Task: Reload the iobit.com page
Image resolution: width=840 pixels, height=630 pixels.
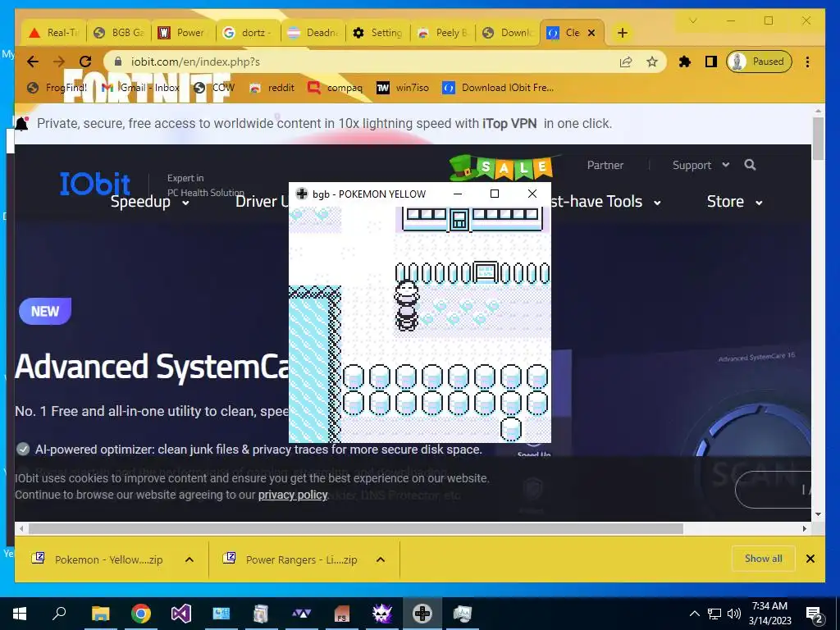Action: [84, 62]
